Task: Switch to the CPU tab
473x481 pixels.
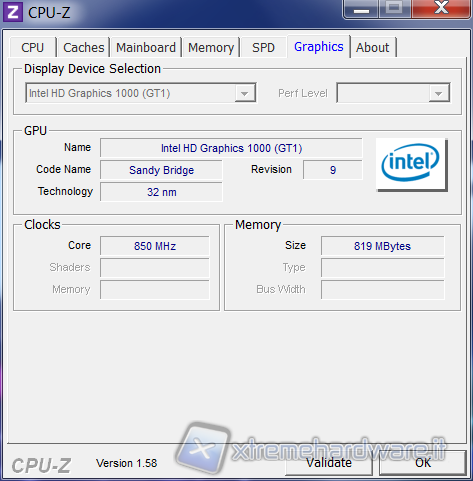Action: tap(33, 48)
